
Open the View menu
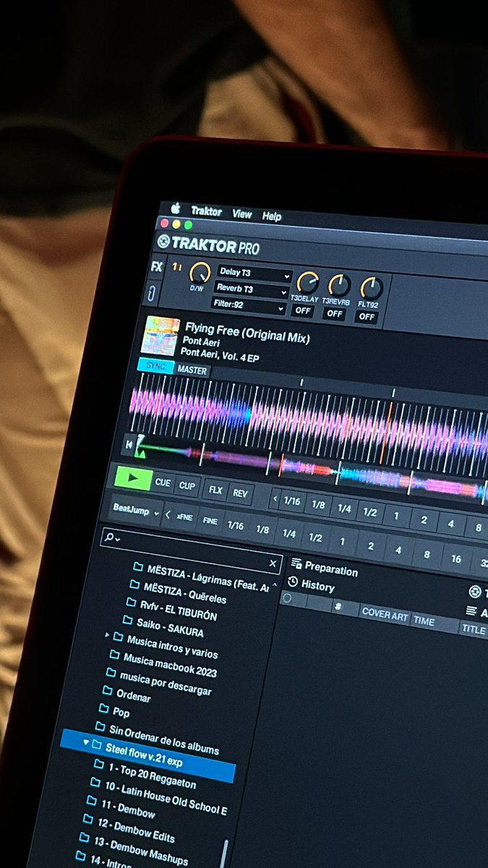tap(242, 214)
